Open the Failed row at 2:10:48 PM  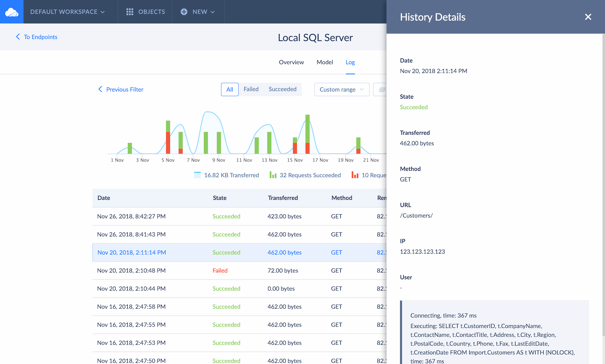click(239, 270)
